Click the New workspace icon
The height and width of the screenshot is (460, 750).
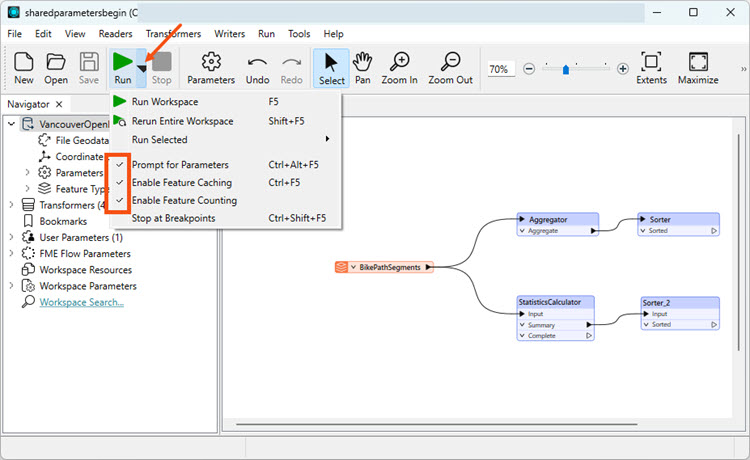click(23, 68)
